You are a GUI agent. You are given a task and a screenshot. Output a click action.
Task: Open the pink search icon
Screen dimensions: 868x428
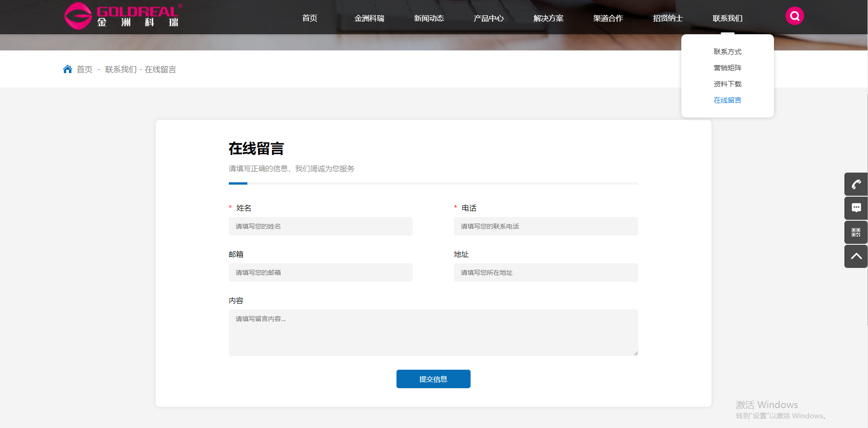pos(795,15)
